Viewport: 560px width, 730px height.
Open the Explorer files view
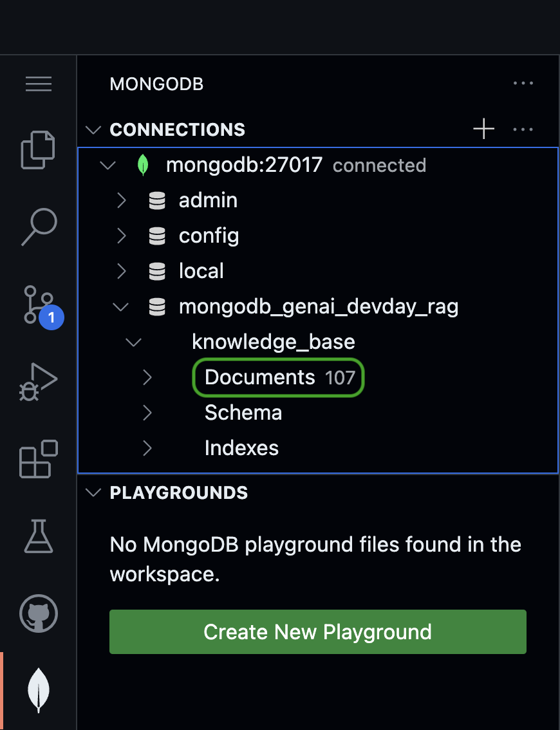[38, 150]
